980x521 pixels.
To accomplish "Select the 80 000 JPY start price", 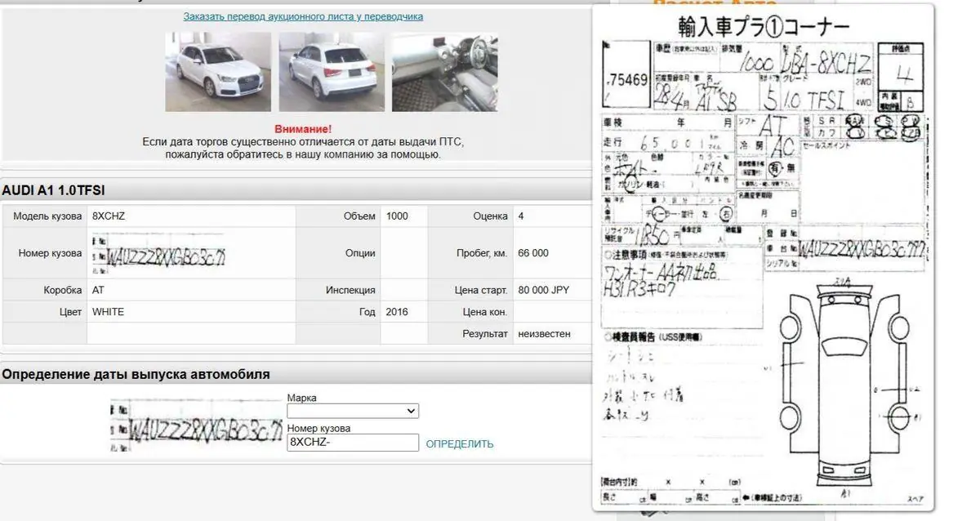I will [543, 290].
